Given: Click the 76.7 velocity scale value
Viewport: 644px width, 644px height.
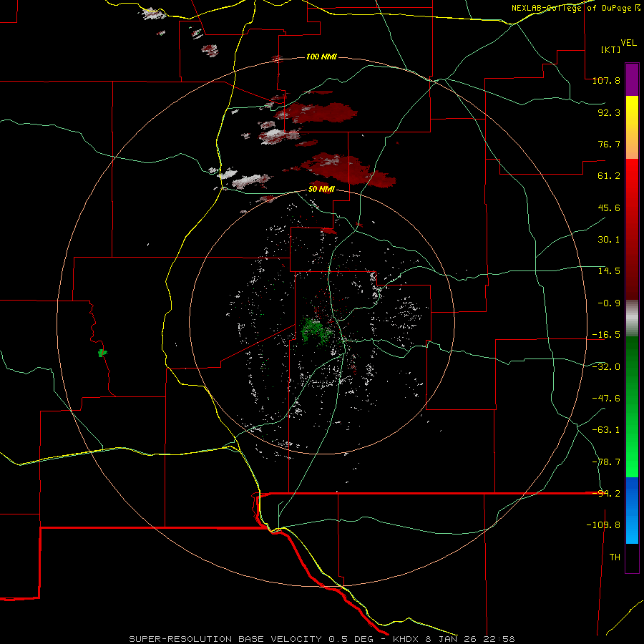Looking at the screenshot, I should coord(609,144).
